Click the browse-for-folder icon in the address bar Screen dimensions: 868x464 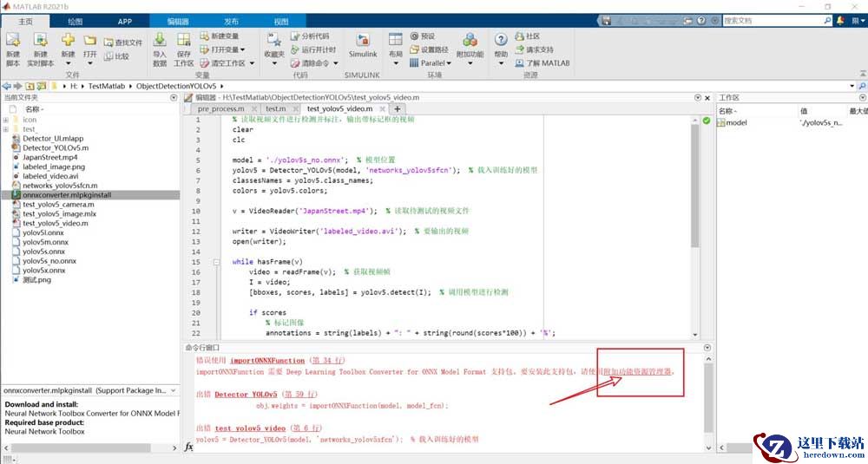(41, 86)
